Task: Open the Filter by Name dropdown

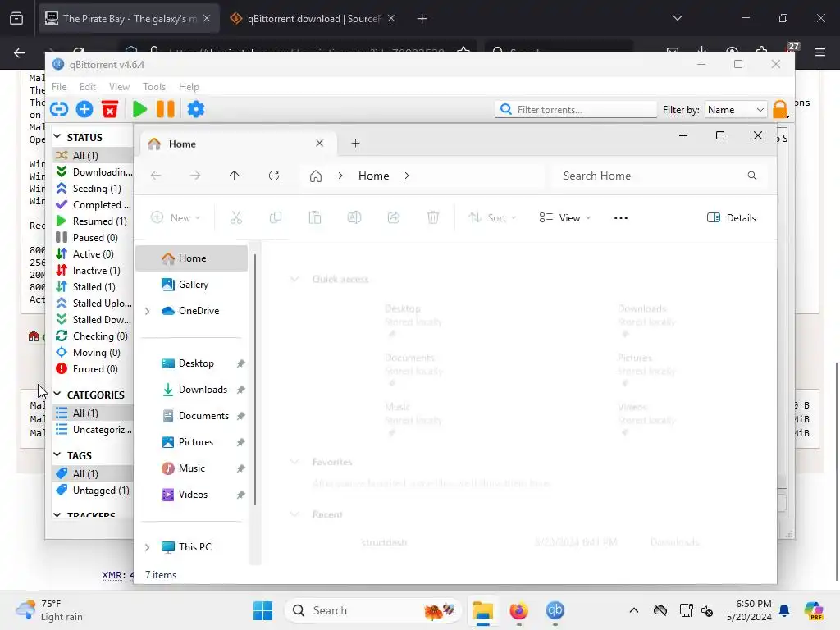Action: click(736, 109)
